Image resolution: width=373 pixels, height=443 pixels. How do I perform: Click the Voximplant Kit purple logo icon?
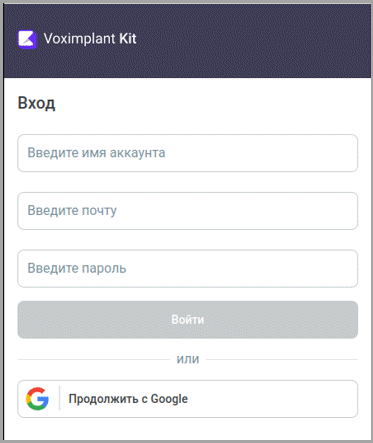coord(27,40)
